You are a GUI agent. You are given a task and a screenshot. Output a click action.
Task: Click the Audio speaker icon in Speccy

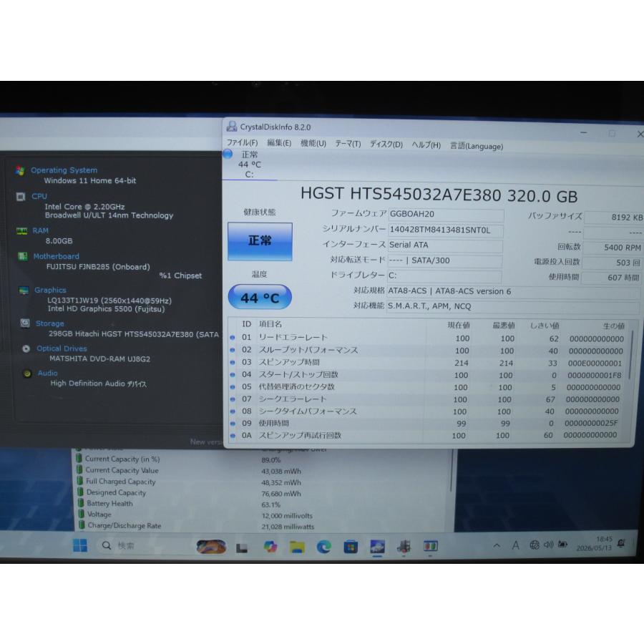(x=27, y=374)
